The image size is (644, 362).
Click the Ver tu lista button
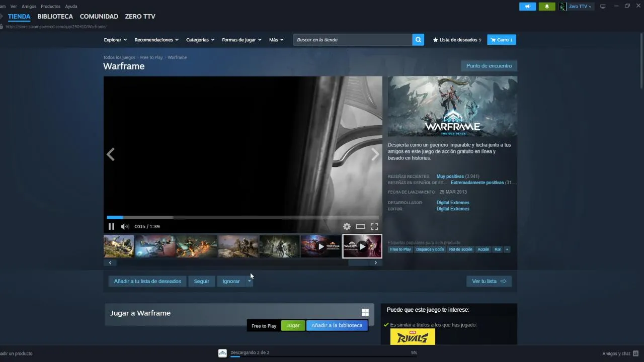[x=489, y=281]
